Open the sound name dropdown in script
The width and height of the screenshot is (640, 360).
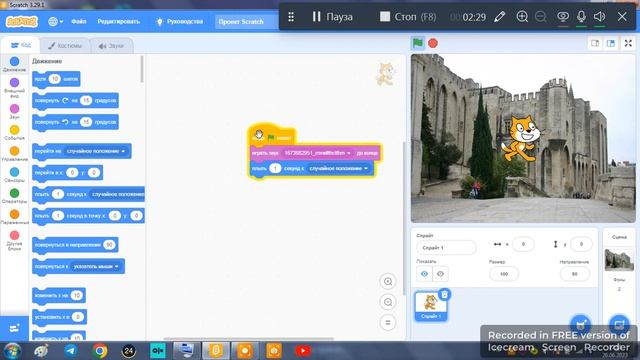coord(318,153)
